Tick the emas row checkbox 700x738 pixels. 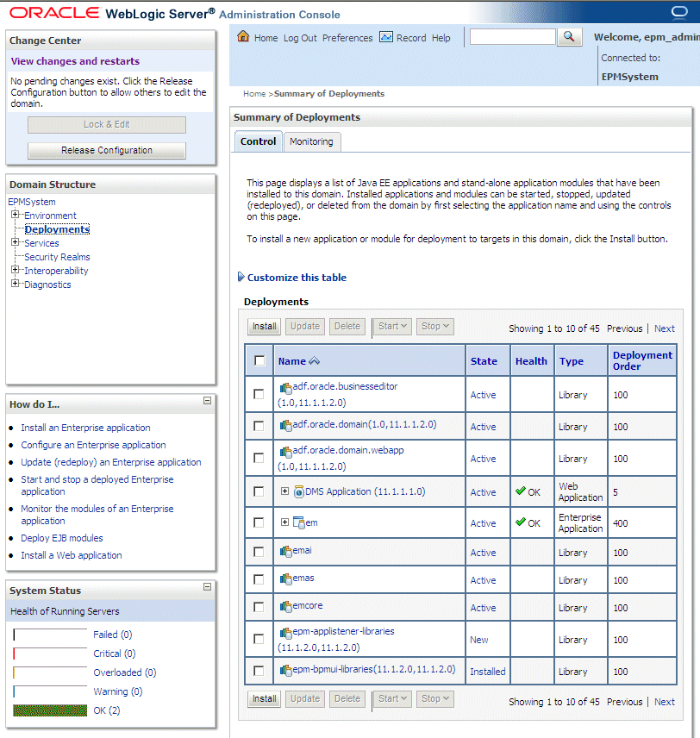pos(259,579)
